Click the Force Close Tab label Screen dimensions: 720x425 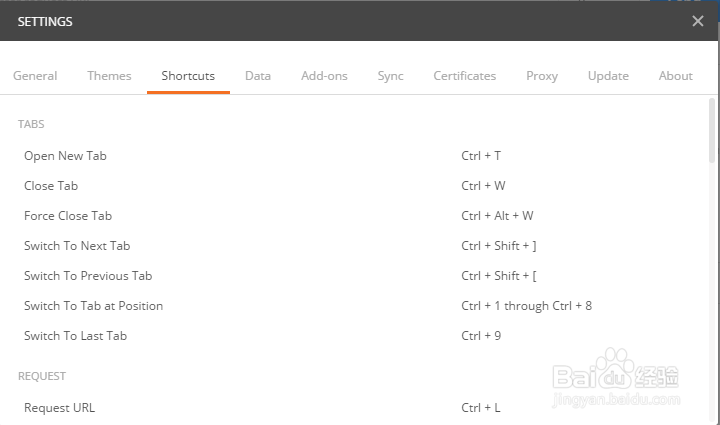(68, 216)
